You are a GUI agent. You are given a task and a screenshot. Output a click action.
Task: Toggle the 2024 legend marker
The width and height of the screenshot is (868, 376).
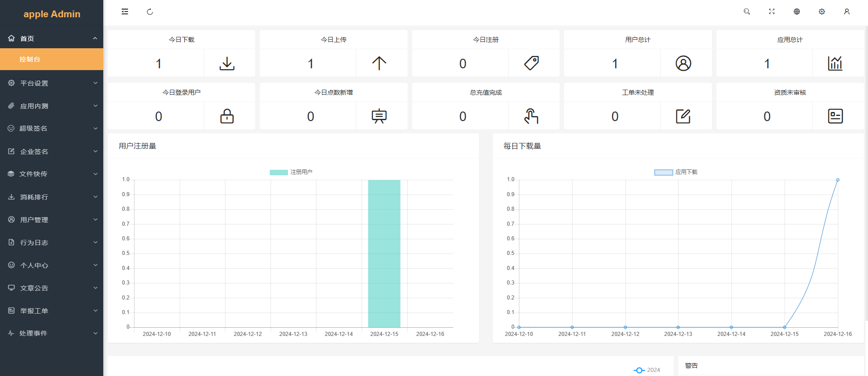point(639,370)
